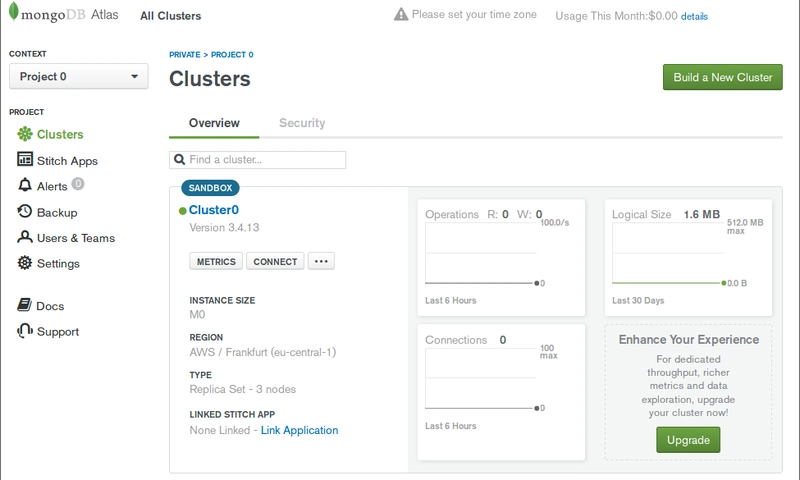Switch to the Overview tab
800x480 pixels.
[214, 123]
